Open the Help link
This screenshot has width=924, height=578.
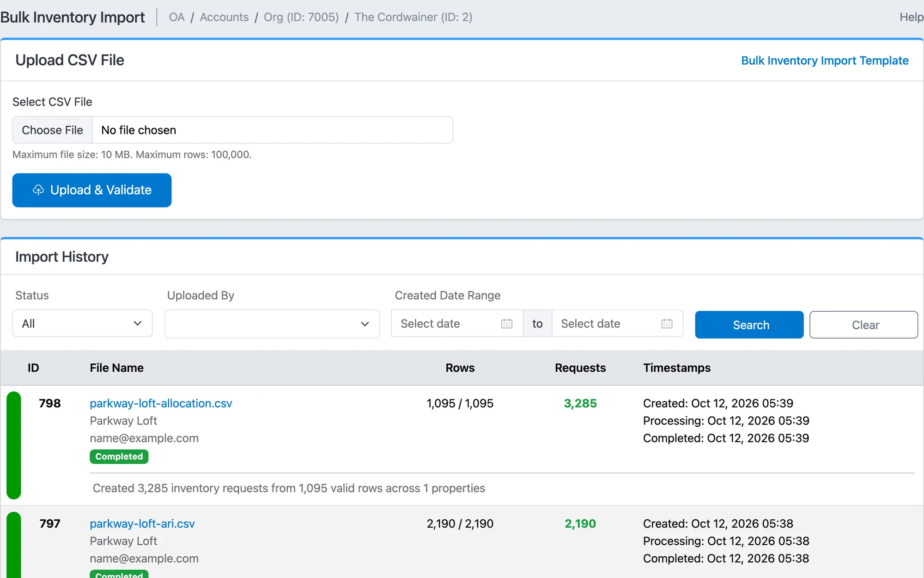[911, 17]
